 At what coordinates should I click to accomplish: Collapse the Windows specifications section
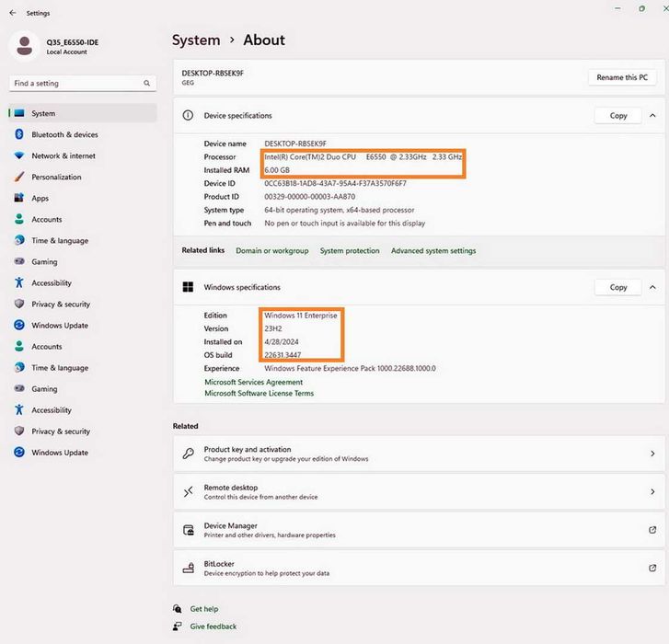pyautogui.click(x=652, y=287)
